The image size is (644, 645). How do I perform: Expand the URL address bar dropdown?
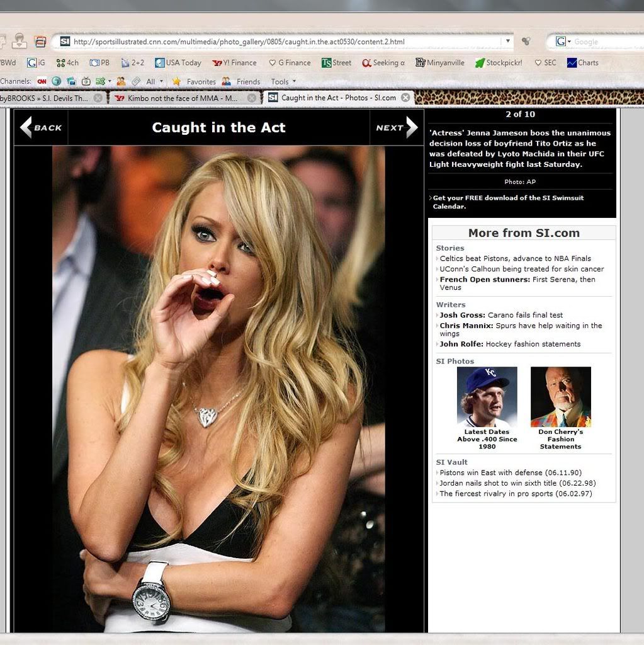[x=507, y=42]
